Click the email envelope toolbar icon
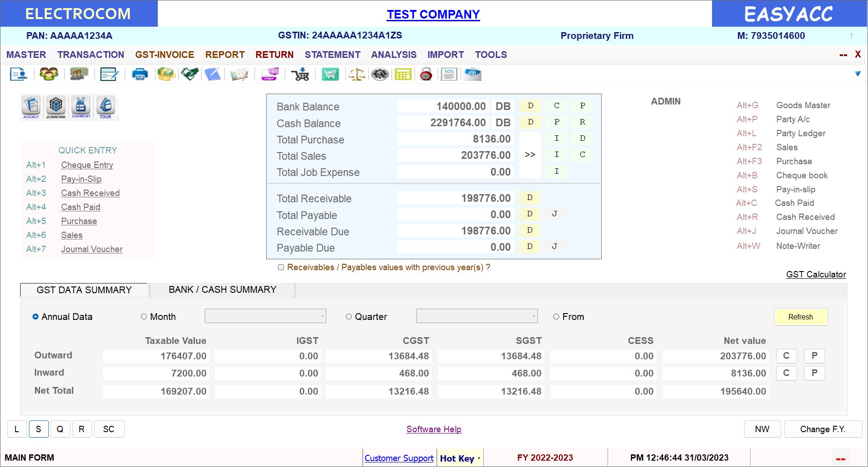 [473, 74]
